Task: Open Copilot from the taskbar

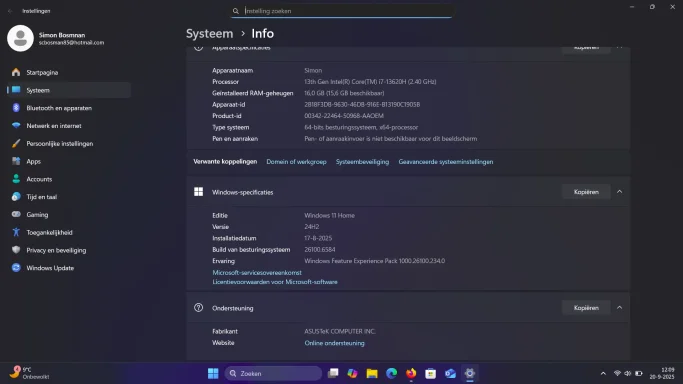Action: click(352, 374)
